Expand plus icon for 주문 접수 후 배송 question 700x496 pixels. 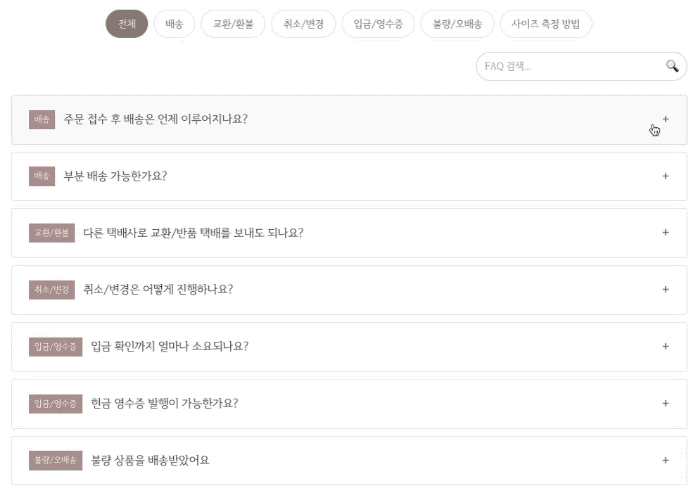pyautogui.click(x=666, y=119)
